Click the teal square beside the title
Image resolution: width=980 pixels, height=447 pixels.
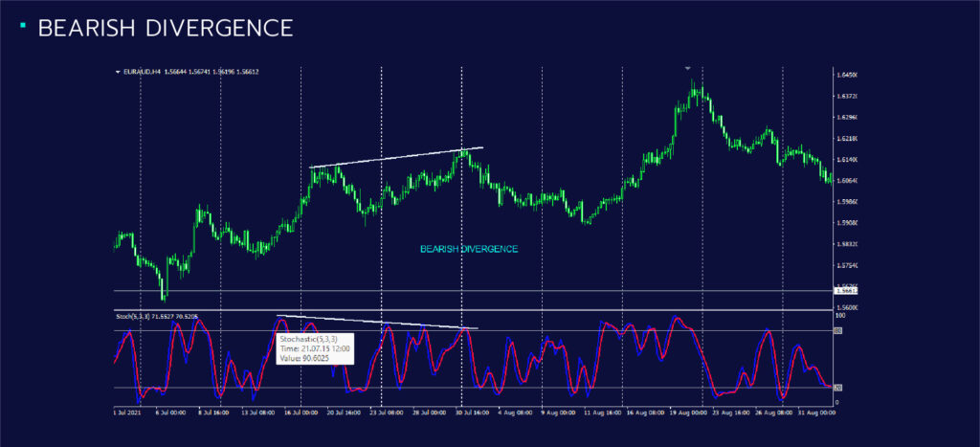22,25
